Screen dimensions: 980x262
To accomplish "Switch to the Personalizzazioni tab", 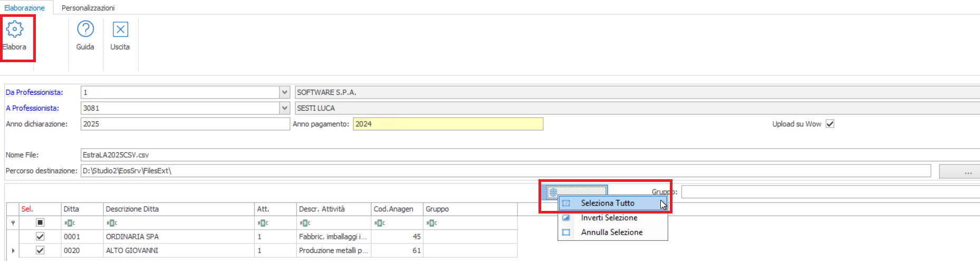I will (x=88, y=8).
